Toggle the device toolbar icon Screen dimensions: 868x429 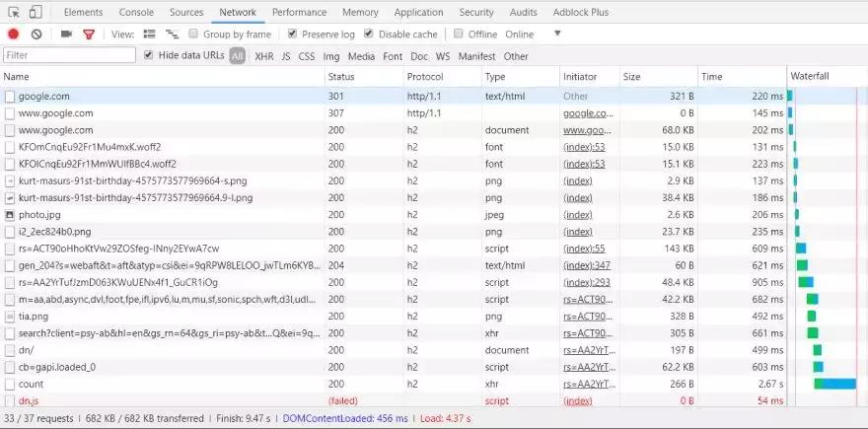tap(36, 13)
